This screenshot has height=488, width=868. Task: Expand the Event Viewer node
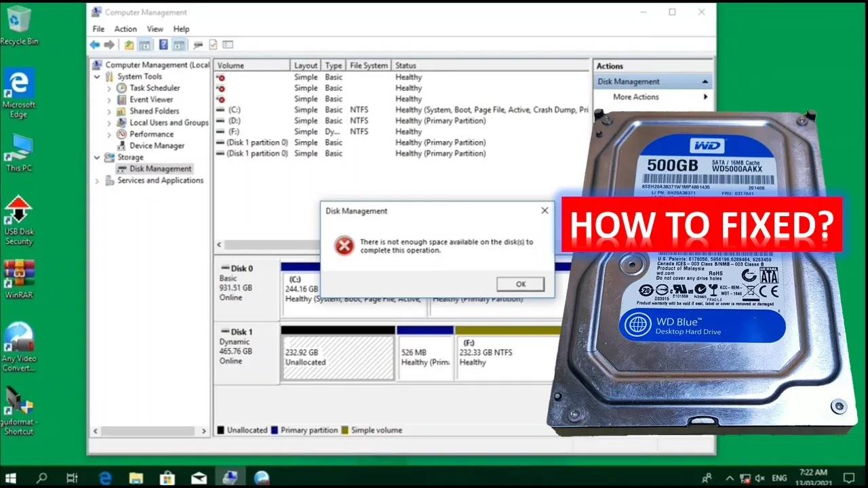(109, 100)
